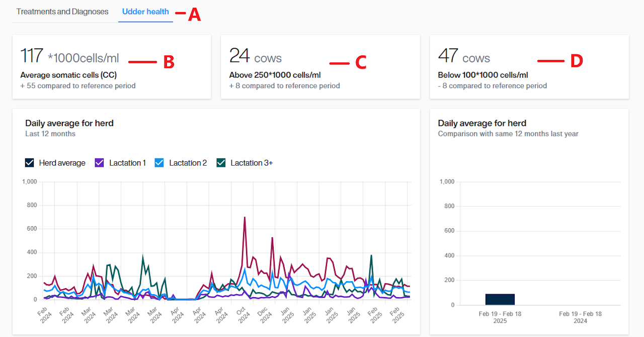Screen dimensions: 644x337
Task: Select the Udder health tab
Action: [145, 12]
